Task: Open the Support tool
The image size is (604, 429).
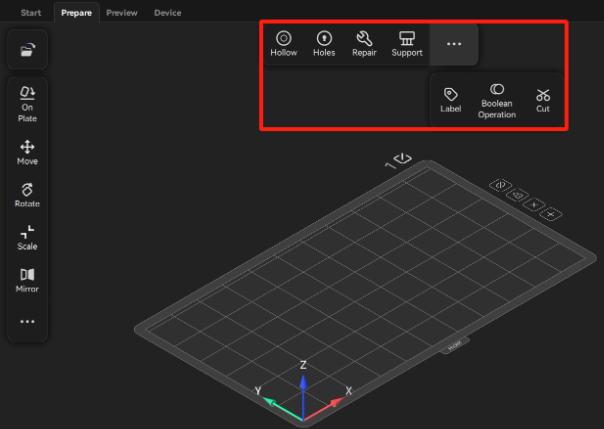Action: pos(407,44)
